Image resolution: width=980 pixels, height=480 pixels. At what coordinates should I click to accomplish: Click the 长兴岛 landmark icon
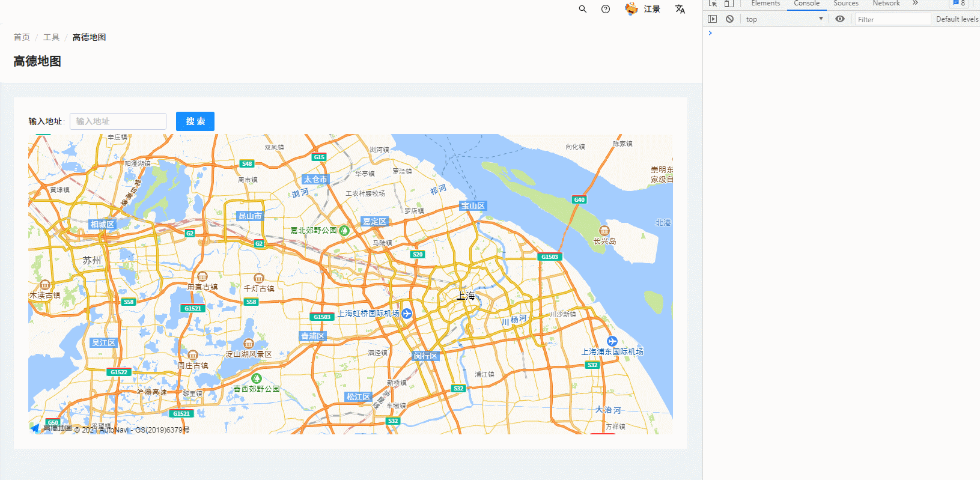(x=604, y=231)
